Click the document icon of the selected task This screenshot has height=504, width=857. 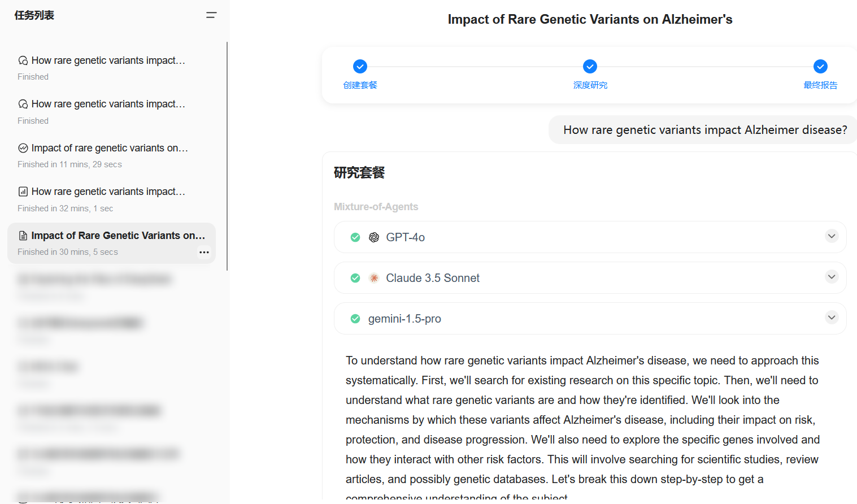pyautogui.click(x=23, y=236)
